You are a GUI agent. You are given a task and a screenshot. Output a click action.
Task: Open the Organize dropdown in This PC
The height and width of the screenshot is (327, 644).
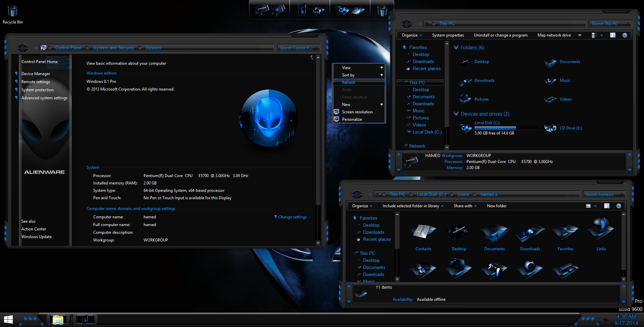tap(412, 35)
